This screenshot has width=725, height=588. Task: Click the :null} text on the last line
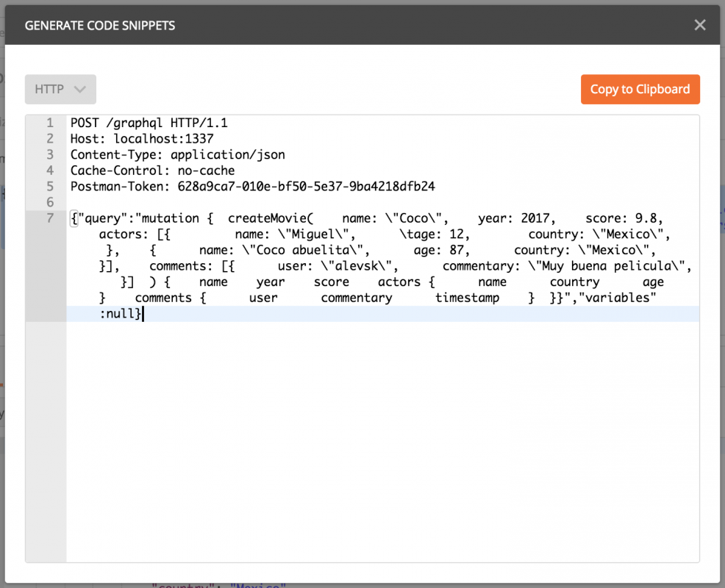[121, 314]
